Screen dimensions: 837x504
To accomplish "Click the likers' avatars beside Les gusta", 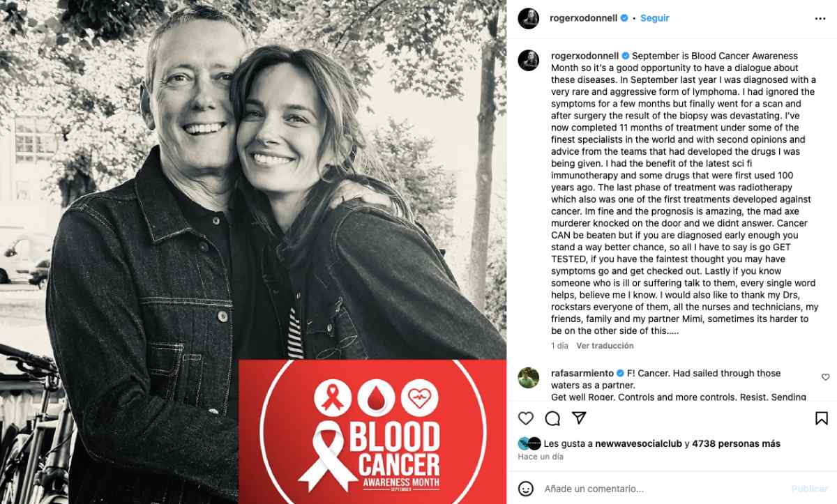I will tap(529, 443).
